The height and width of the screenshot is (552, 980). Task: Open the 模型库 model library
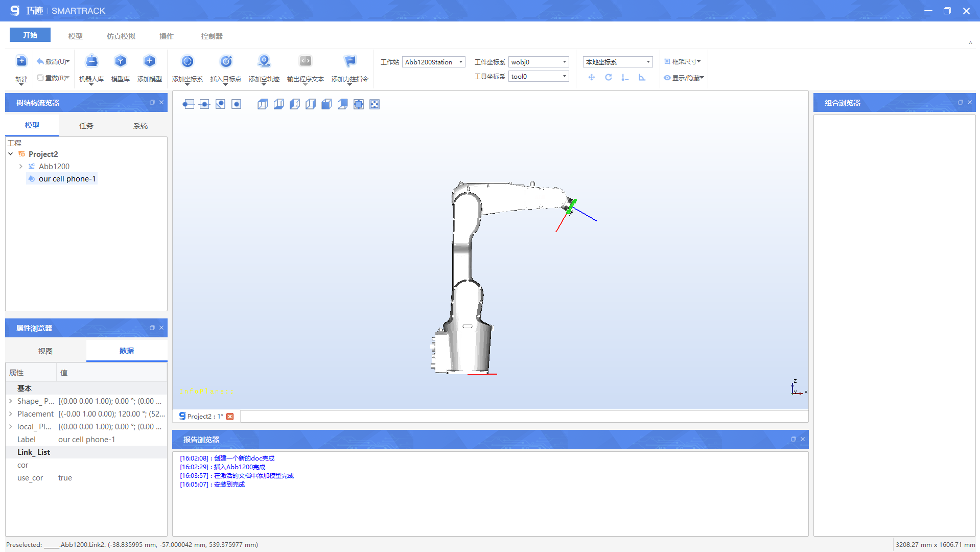(121, 62)
